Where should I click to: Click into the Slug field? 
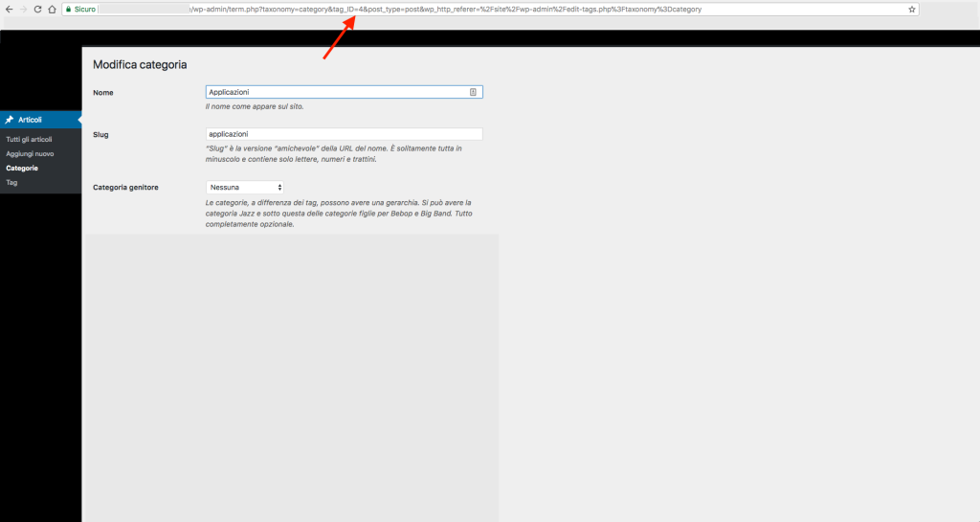click(x=344, y=134)
